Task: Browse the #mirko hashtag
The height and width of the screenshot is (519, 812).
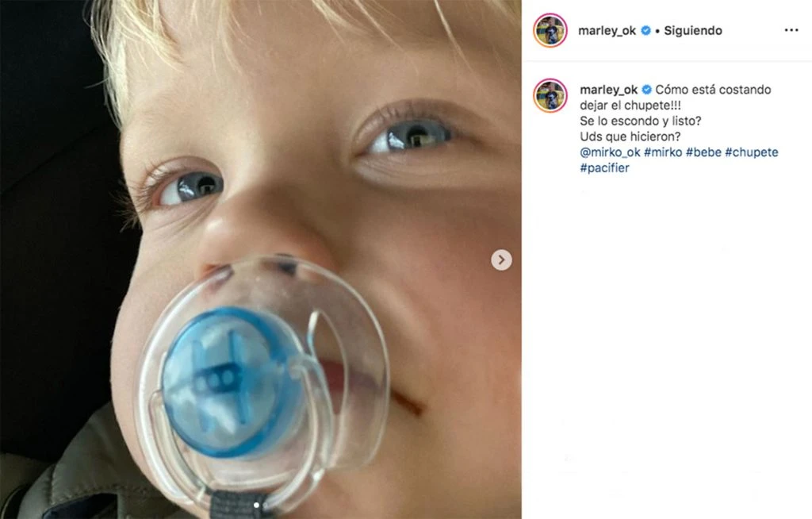Action: pos(661,152)
